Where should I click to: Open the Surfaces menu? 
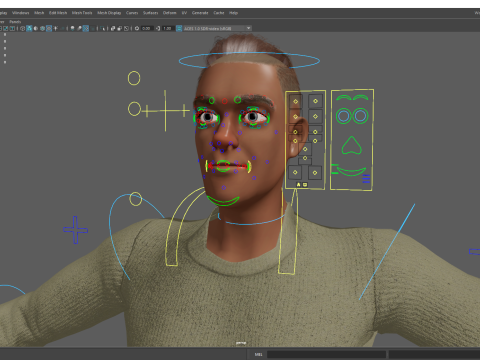tap(151, 13)
